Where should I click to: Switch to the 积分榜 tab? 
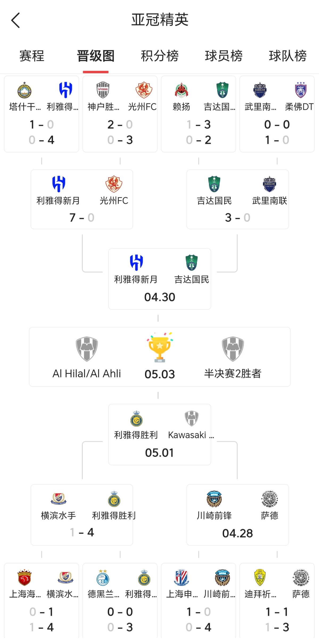point(160,56)
